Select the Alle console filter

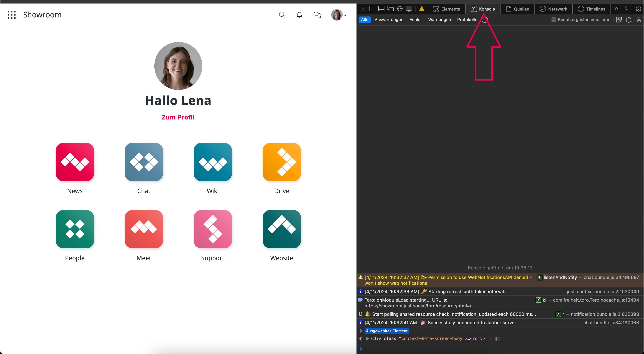coord(365,20)
